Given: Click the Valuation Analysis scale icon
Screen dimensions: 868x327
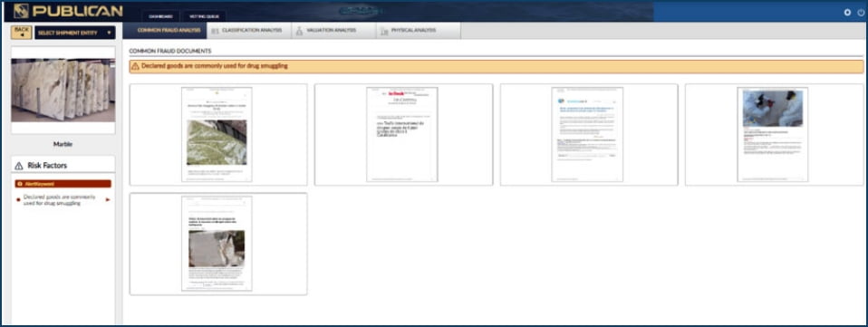Looking at the screenshot, I should tap(299, 31).
